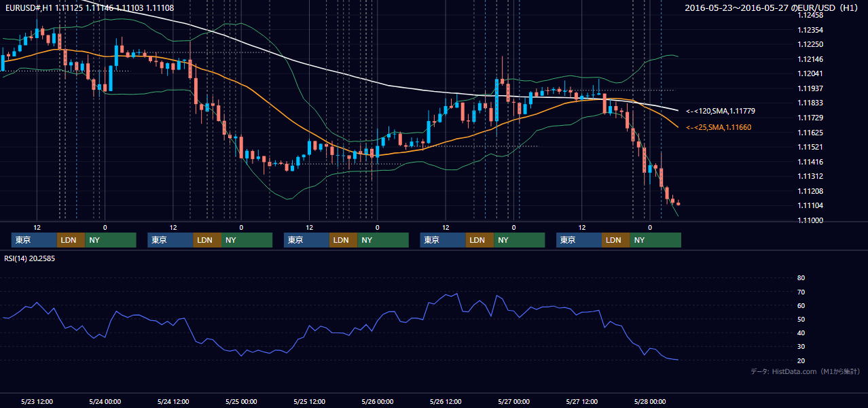Click the 東京 session block for 5/23
Image resolution: width=868 pixels, height=408 pixels.
click(34, 240)
